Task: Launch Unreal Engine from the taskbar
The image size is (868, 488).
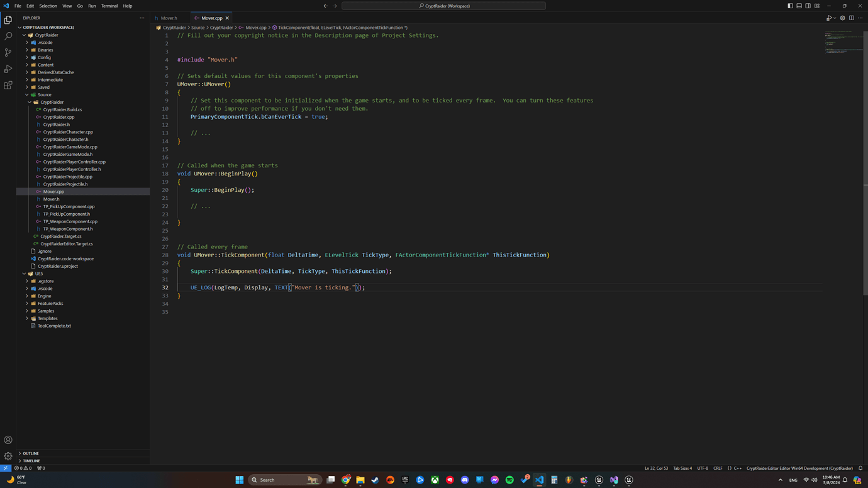Action: point(599,479)
